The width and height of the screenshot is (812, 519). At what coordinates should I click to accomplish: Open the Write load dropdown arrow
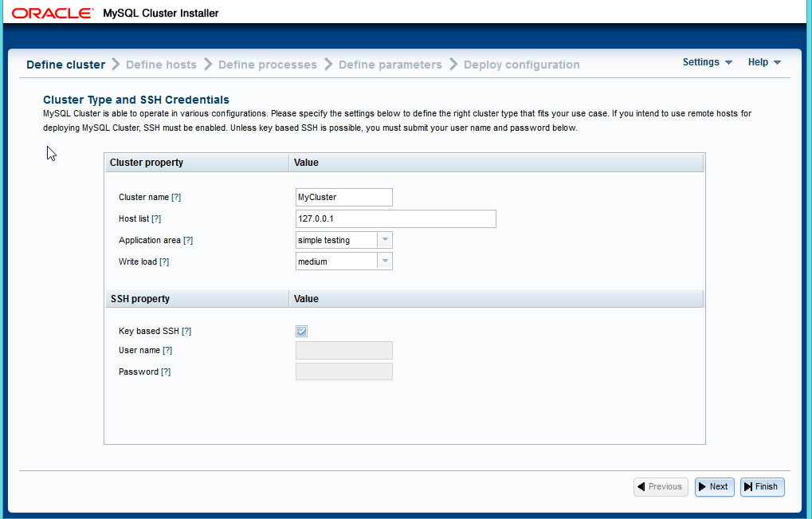[385, 261]
